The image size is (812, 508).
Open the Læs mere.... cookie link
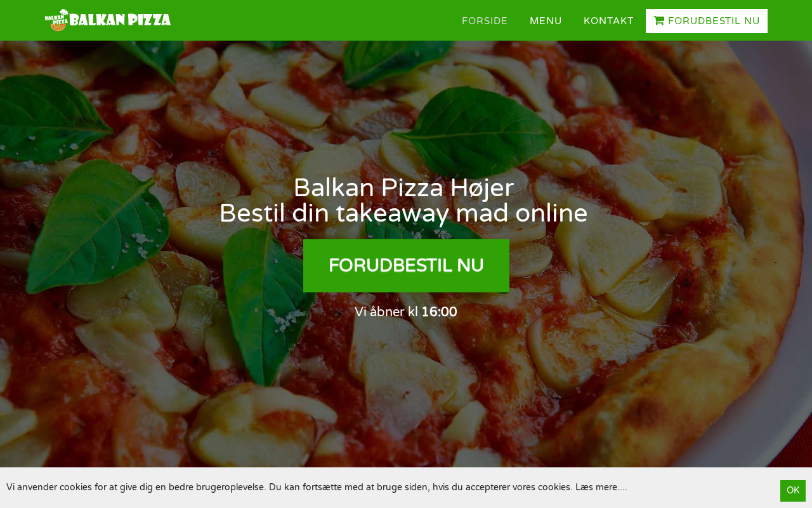[x=601, y=487]
